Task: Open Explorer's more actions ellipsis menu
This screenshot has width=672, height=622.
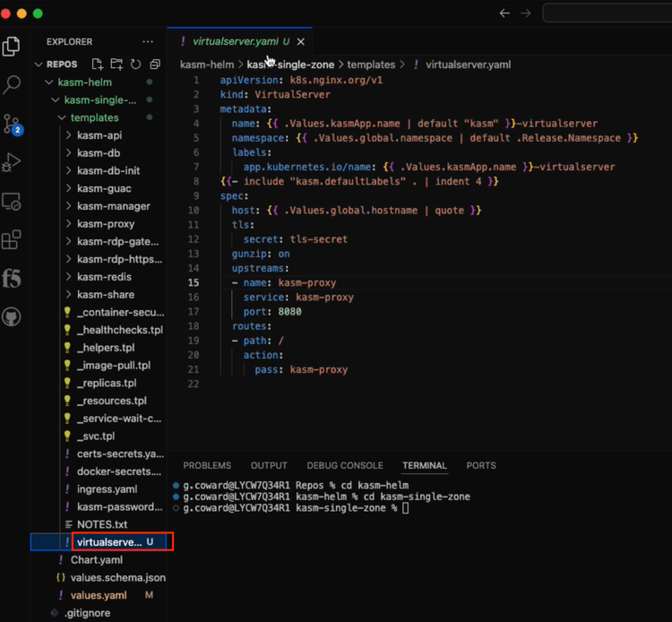Action: (148, 41)
